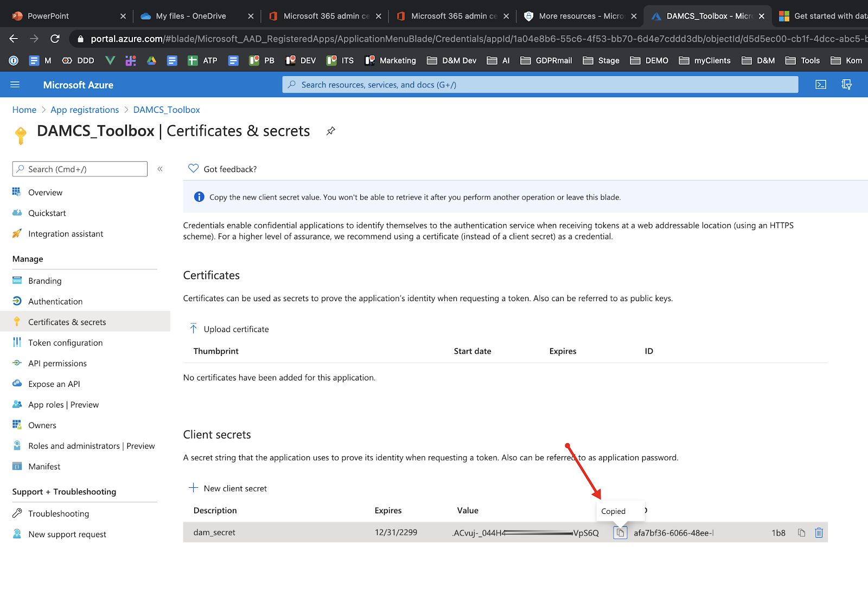Screen dimensions: 868x592
Task: Click the Upload certificate arrow icon
Action: click(193, 328)
